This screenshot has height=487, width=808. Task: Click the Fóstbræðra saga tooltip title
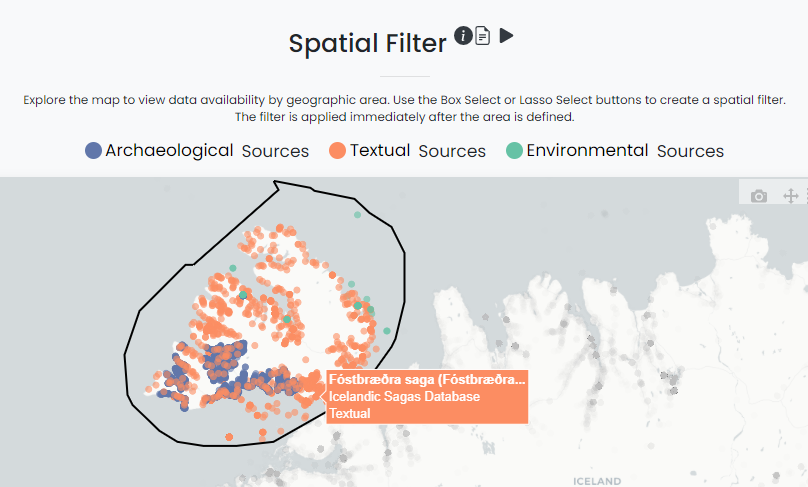tap(427, 381)
